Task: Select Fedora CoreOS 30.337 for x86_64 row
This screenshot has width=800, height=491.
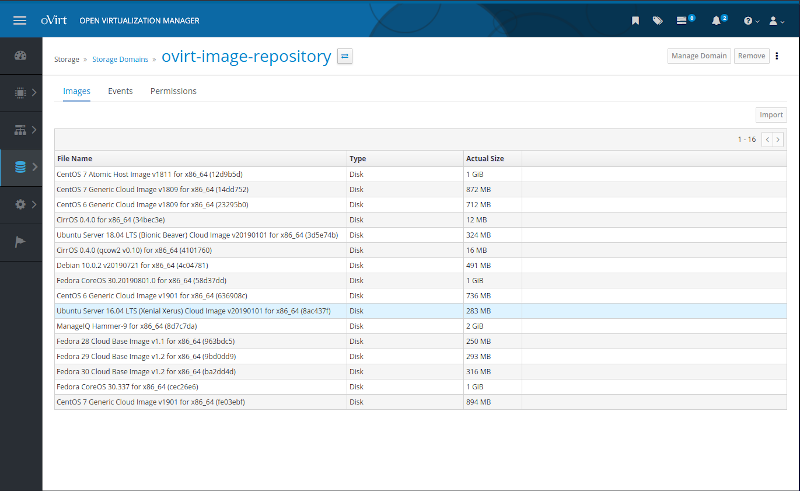Action: pyautogui.click(x=420, y=387)
